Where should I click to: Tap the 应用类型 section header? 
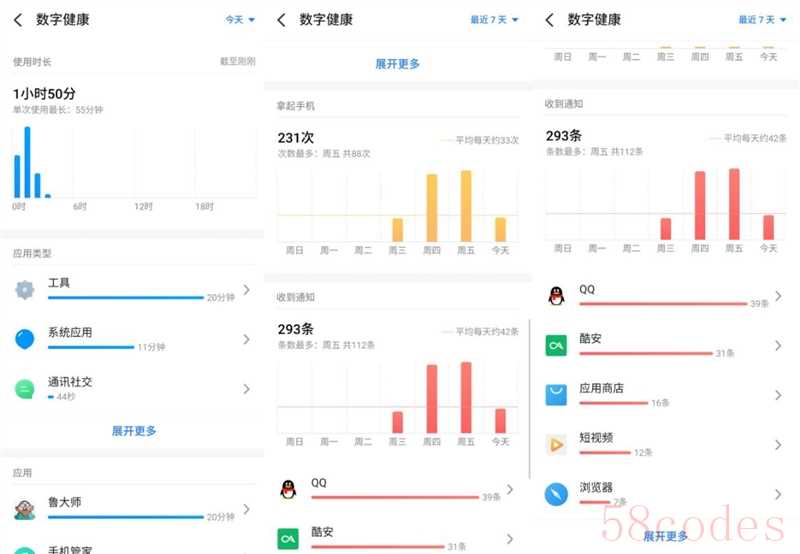click(x=32, y=253)
